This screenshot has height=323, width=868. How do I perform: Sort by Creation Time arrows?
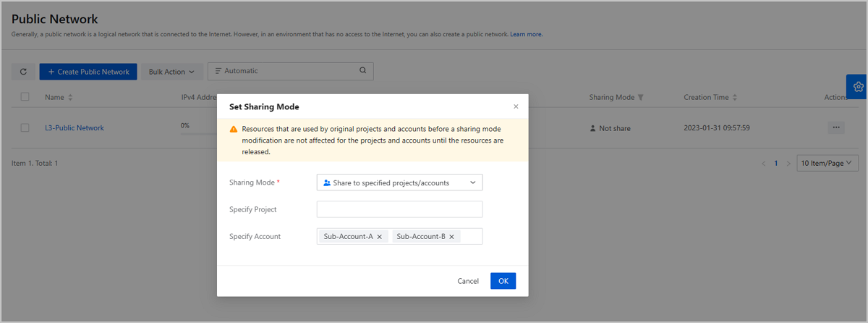point(735,98)
